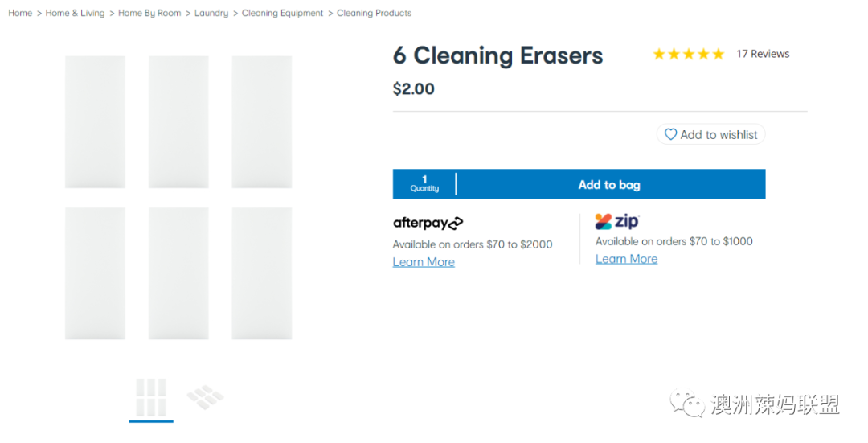Viewport: 868px width, 443px height.
Task: Click the Zip logo
Action: coord(617,222)
